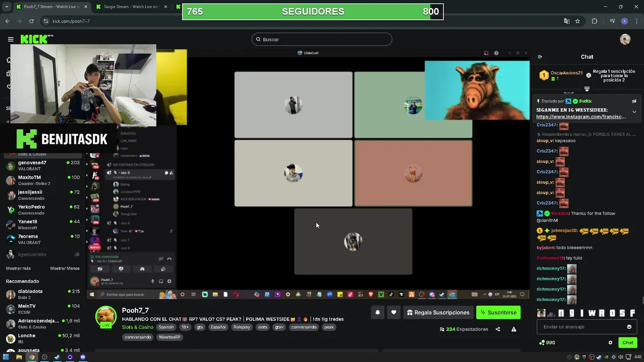644x362 pixels.
Task: Click the site info icon in address bar
Action: click(46, 21)
